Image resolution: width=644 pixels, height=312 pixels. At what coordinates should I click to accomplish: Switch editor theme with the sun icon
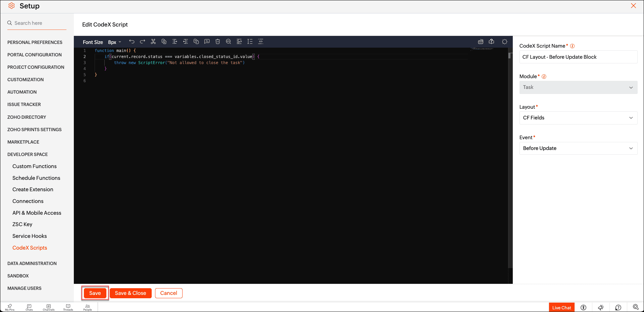(x=505, y=42)
